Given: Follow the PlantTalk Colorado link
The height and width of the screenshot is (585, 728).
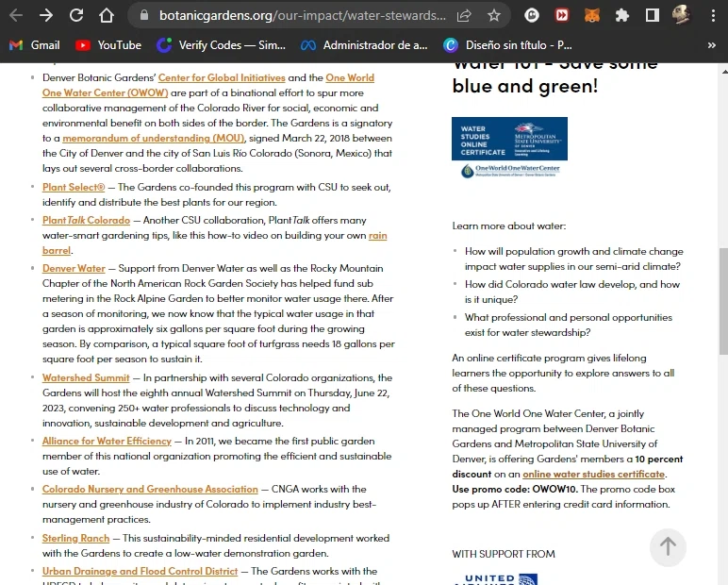Looking at the screenshot, I should [x=86, y=220].
